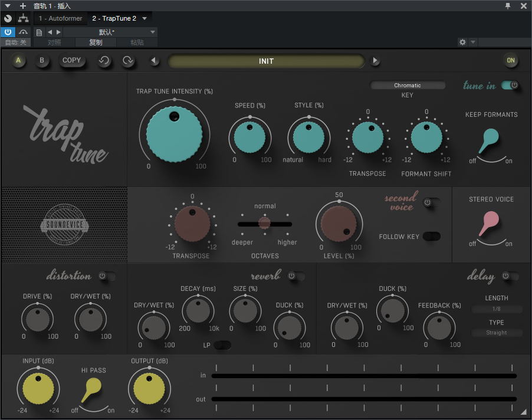Open plugin window gear settings
Image resolution: width=532 pixels, height=420 pixels.
[462, 42]
